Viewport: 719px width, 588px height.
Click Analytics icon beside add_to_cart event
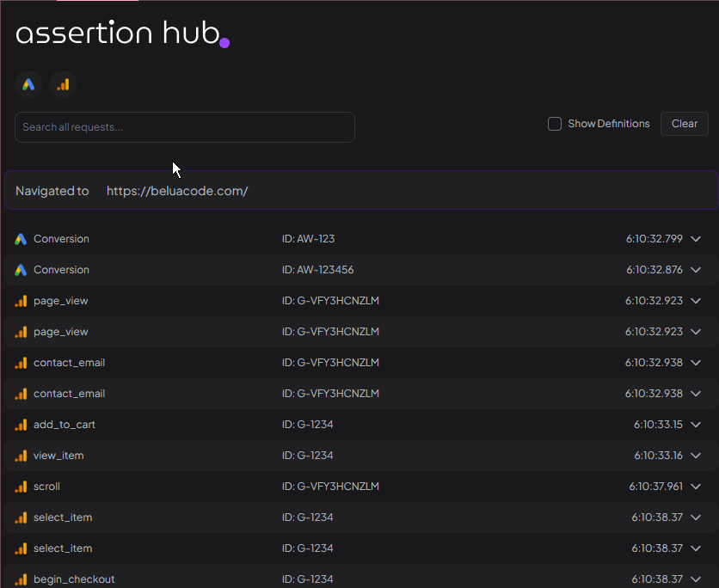pos(22,425)
